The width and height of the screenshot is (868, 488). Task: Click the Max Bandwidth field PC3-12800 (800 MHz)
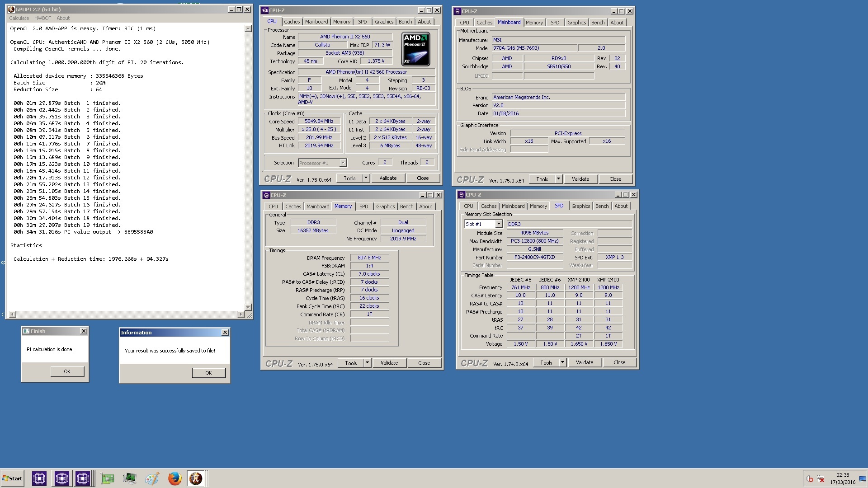[534, 241]
